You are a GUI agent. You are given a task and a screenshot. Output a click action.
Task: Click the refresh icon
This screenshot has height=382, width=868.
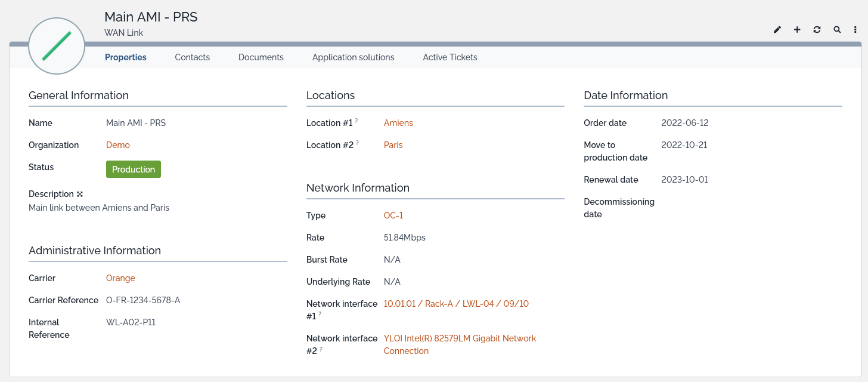click(x=817, y=30)
